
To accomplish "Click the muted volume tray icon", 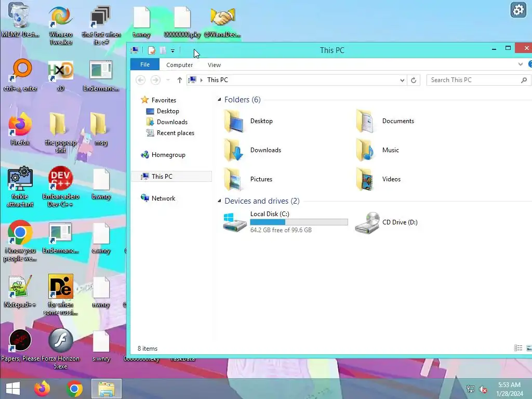I will 483,389.
